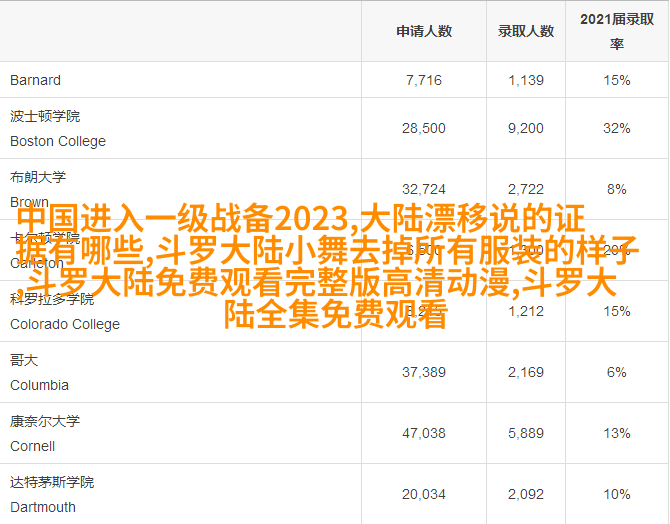Select the 2021届录取率 column header
Screen dimensions: 670x524
pos(617,31)
